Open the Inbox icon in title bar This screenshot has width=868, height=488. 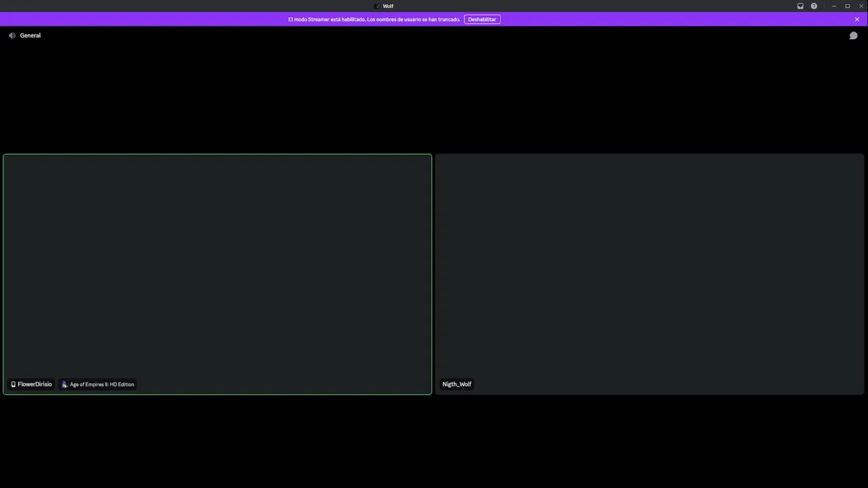[x=800, y=6]
